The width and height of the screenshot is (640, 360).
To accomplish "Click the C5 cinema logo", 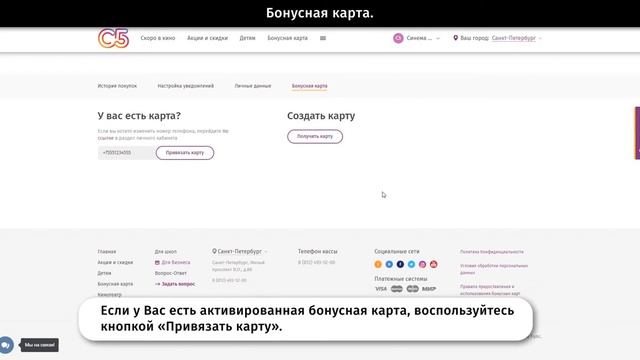I will tap(113, 38).
